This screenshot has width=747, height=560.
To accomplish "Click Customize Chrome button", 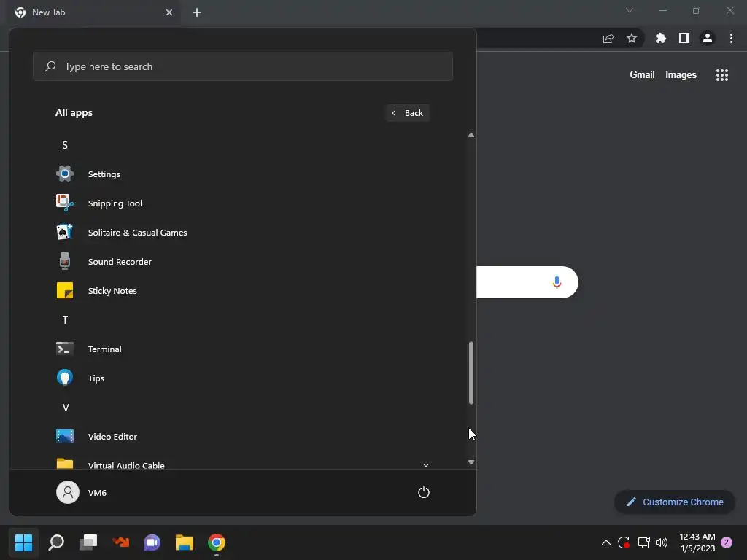I will [675, 502].
